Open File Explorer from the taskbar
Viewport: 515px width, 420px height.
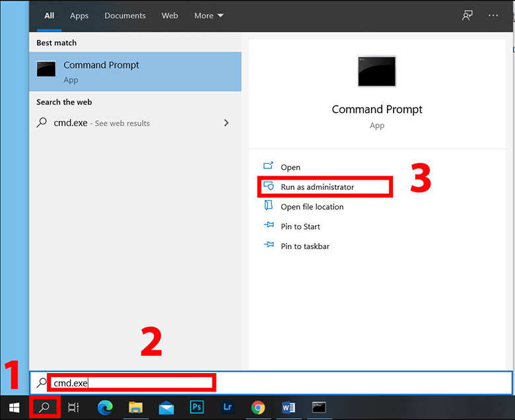pos(136,407)
